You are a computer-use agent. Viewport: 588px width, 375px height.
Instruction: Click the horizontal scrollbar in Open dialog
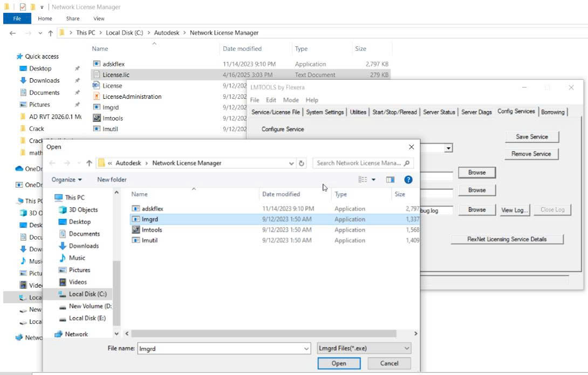(264, 333)
